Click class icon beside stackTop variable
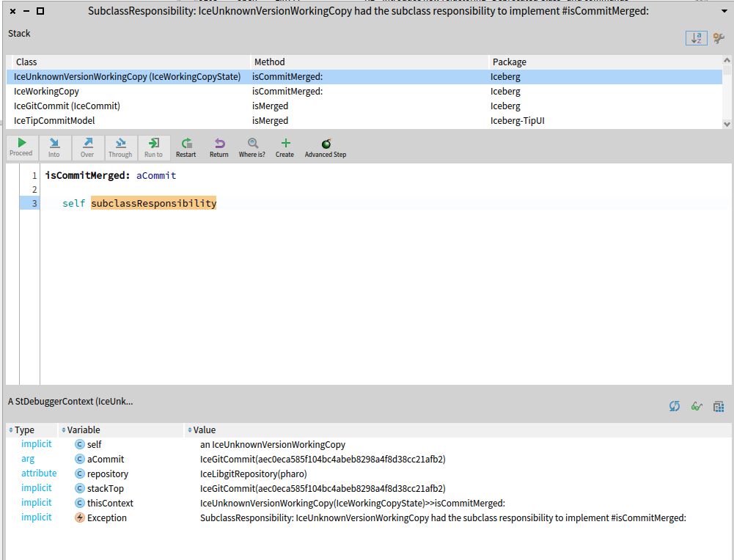The width and height of the screenshot is (734, 560). (80, 488)
